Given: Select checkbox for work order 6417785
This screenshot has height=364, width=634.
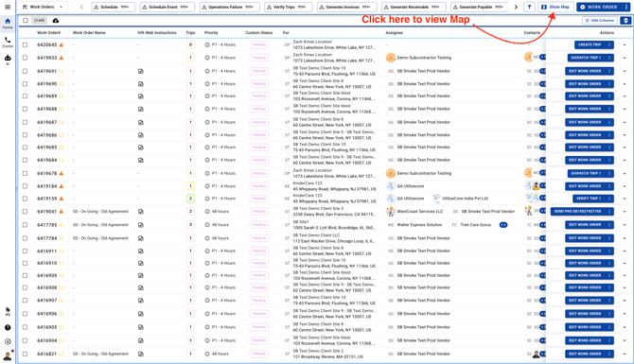Looking at the screenshot, I should [x=25, y=225].
